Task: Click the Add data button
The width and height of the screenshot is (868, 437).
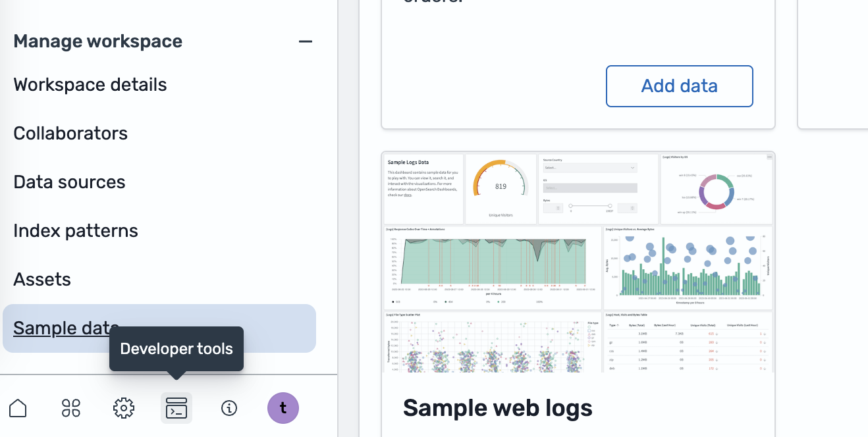Action: click(679, 86)
